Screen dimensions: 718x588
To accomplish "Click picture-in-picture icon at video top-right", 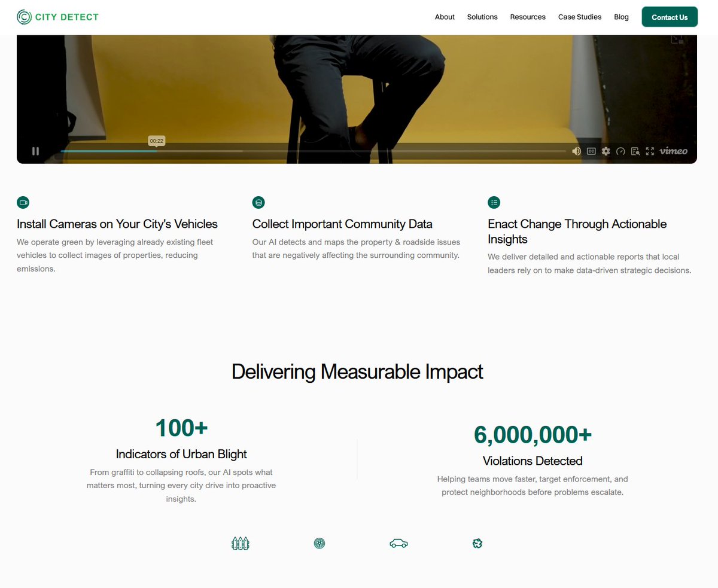I will pyautogui.click(x=677, y=39).
